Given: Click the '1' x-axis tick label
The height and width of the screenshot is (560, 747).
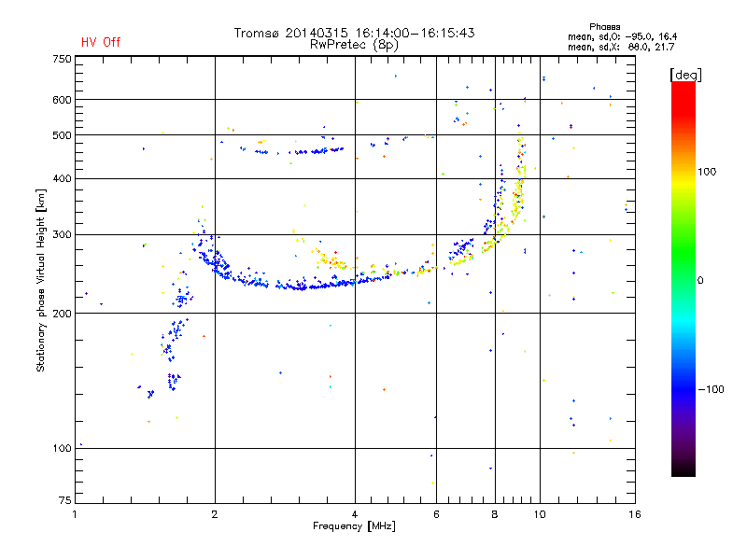Looking at the screenshot, I should point(75,514).
